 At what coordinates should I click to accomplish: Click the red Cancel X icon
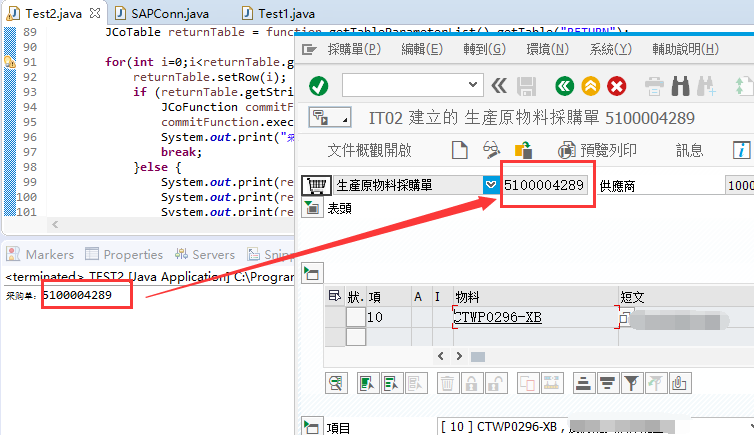(616, 87)
